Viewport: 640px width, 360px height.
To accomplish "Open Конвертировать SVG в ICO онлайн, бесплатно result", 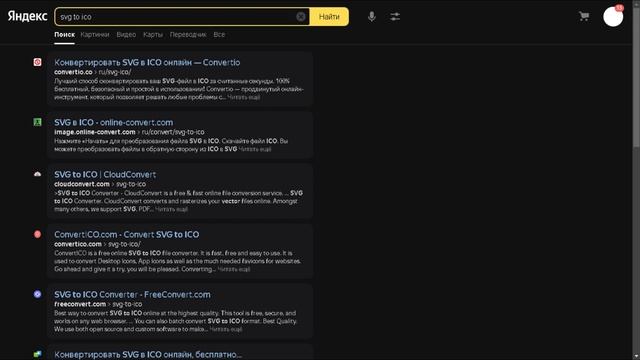I will click(148, 354).
